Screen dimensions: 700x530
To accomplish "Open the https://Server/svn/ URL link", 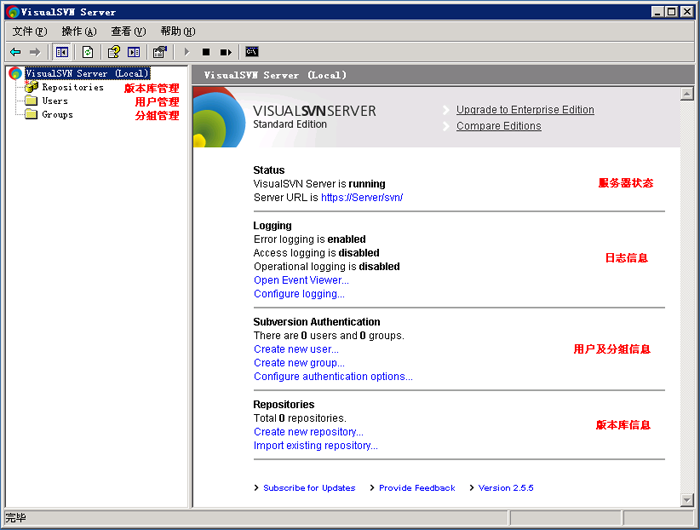I will (362, 197).
